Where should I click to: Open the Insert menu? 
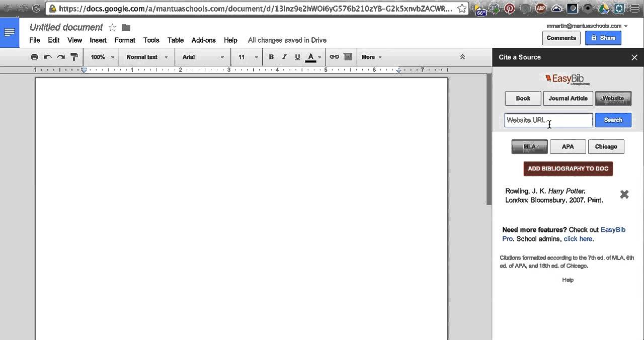point(98,40)
